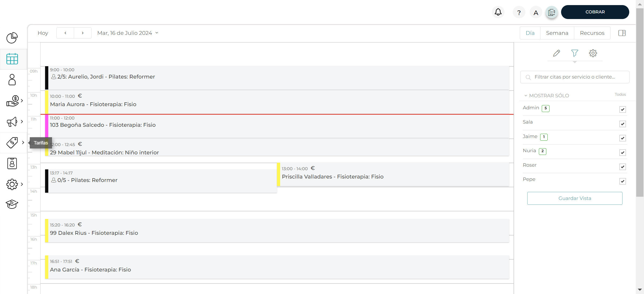This screenshot has width=644, height=294.
Task: Open the 13:17 0/5 Pilates Reformer class
Action: [x=161, y=181]
